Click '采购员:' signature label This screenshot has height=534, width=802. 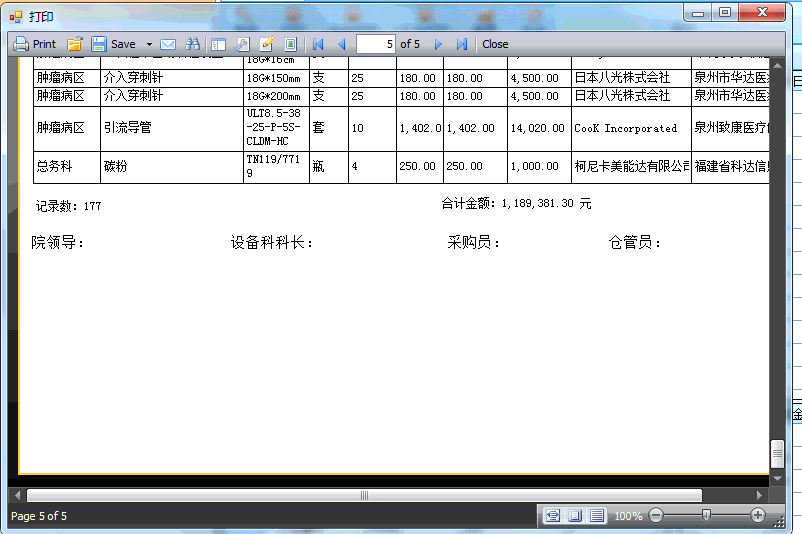[x=473, y=242]
